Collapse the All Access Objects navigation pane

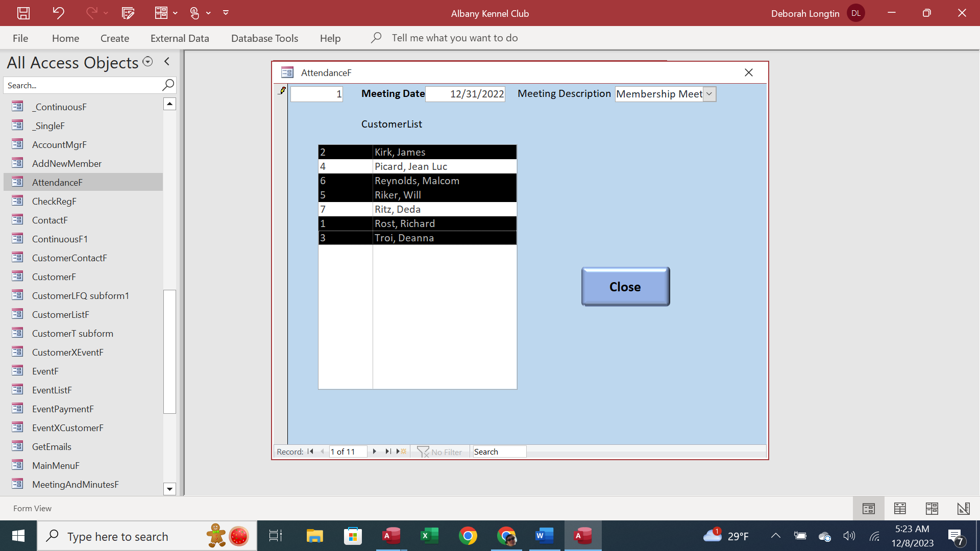[x=166, y=61]
